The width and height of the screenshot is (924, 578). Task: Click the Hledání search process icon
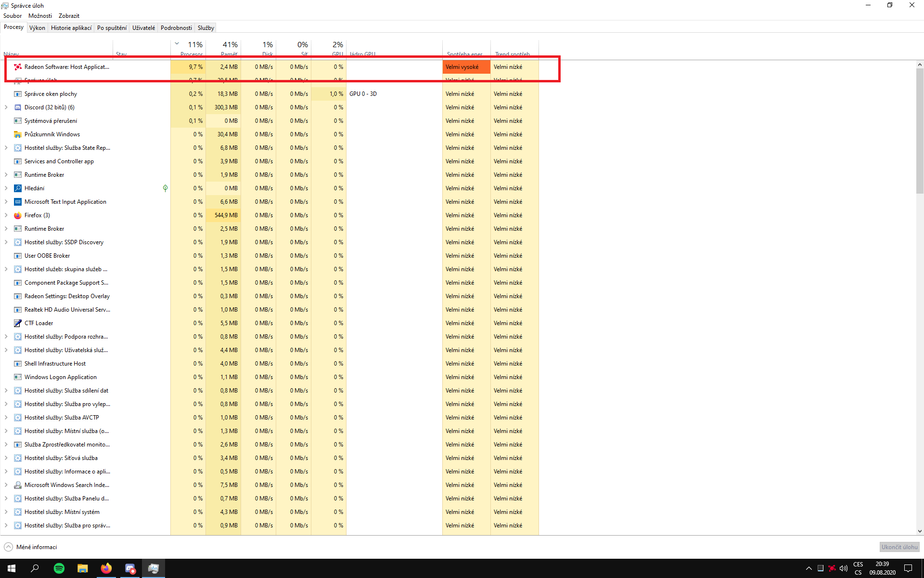18,188
